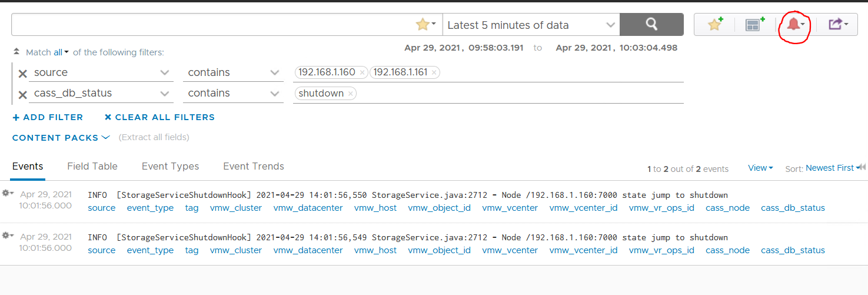Screen dimensions: 868x295
Task: Change the Newest First sort order
Action: pos(829,168)
